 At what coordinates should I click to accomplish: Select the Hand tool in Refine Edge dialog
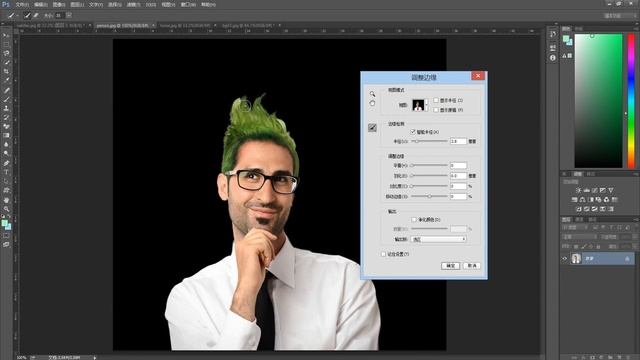coord(372,104)
